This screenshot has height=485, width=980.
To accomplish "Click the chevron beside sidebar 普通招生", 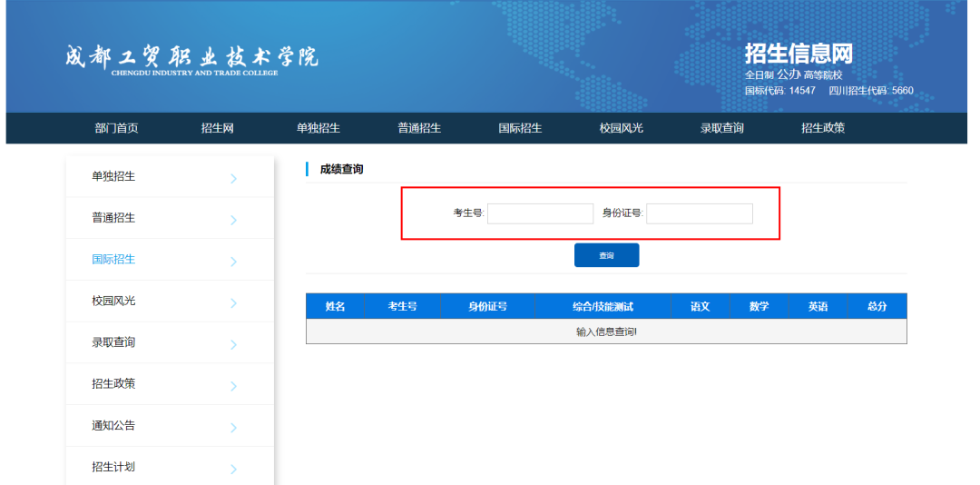I will 234,221.
